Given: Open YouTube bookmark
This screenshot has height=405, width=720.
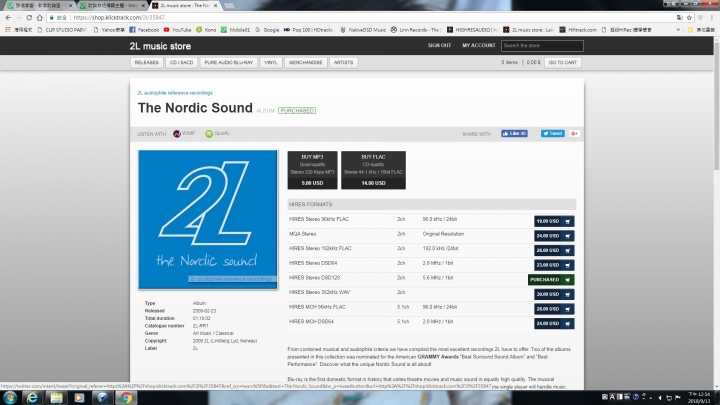Looking at the screenshot, I should tap(177, 29).
